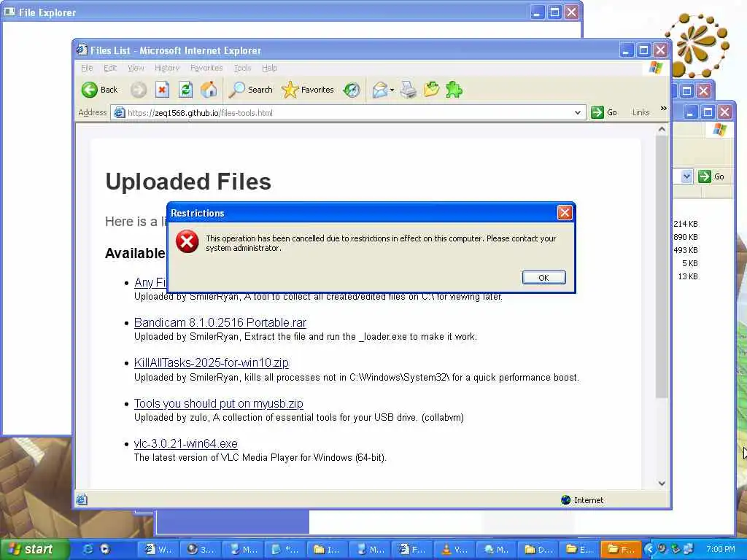Viewport: 747px width, 560px height.
Task: Click the Internet Explorer title bar icon
Action: point(82,50)
